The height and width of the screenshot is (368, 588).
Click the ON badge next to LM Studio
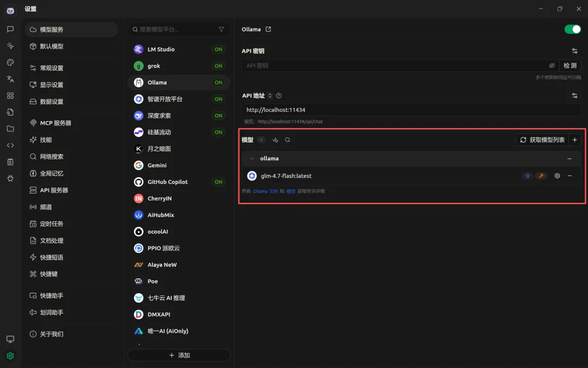pyautogui.click(x=218, y=49)
